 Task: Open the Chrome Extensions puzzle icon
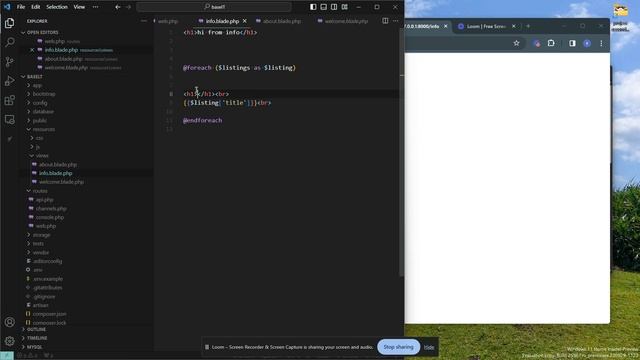point(551,43)
